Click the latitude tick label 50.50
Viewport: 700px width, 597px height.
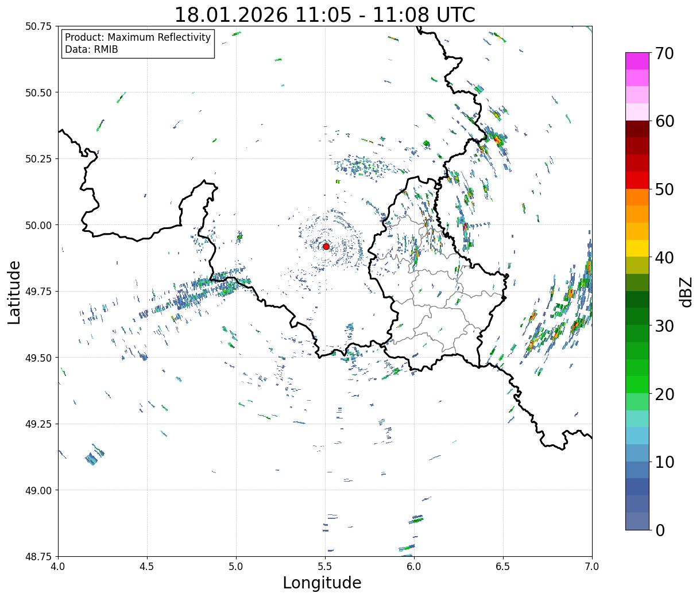click(38, 92)
